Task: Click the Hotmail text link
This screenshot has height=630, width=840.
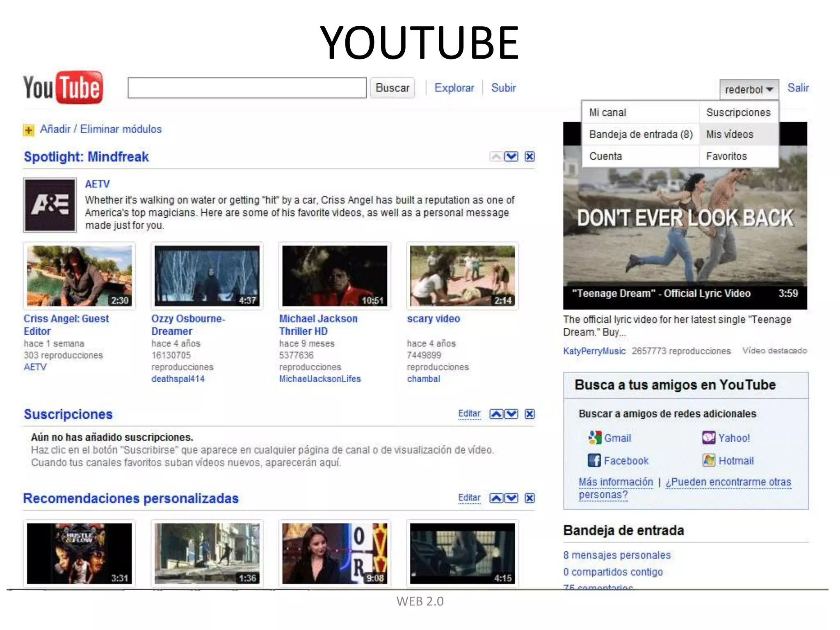Action: [736, 461]
